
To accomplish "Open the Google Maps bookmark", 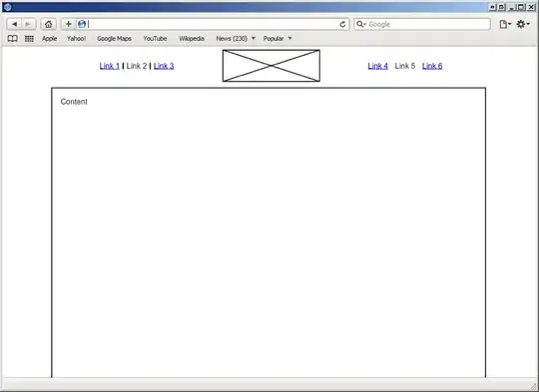I will coord(114,39).
